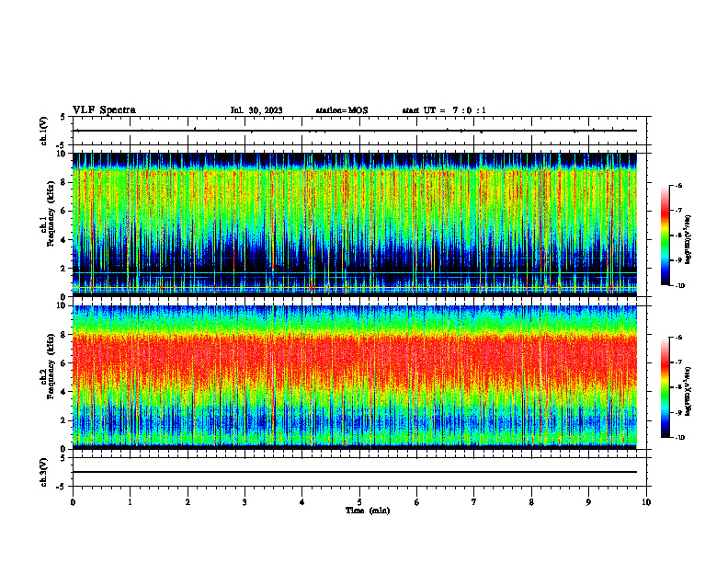Click the '6' kHz tick on ch.2 frequency axis
Screen dimensions: 728x563
tap(63, 363)
